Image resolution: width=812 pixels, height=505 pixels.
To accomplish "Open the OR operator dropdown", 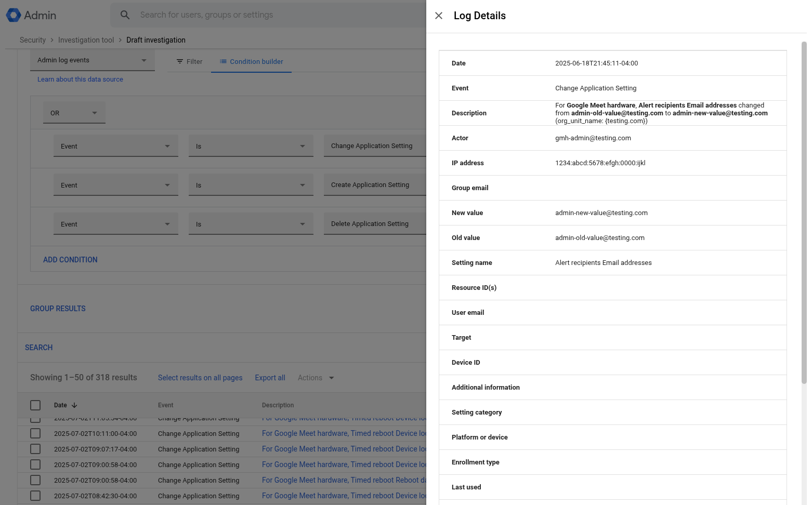I will [x=74, y=113].
